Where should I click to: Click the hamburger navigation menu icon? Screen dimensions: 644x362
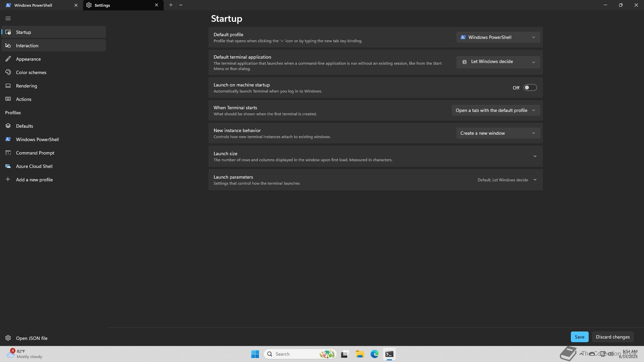tap(8, 19)
